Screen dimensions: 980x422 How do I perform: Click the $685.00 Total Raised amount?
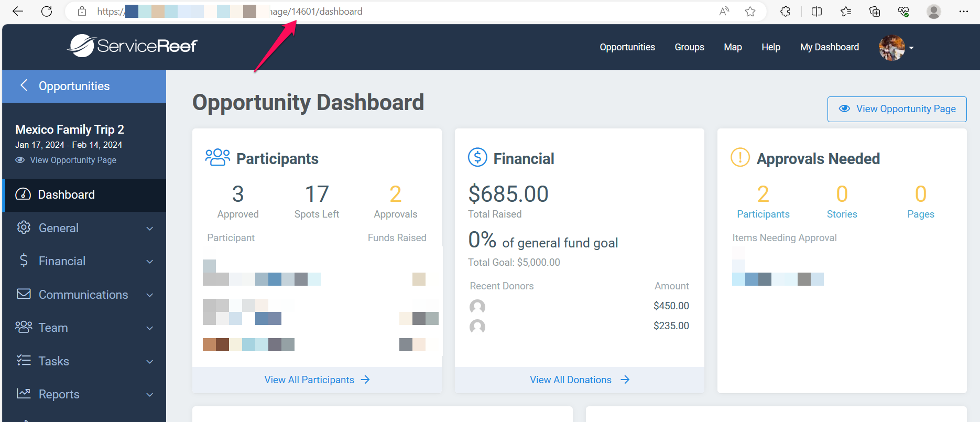click(508, 194)
